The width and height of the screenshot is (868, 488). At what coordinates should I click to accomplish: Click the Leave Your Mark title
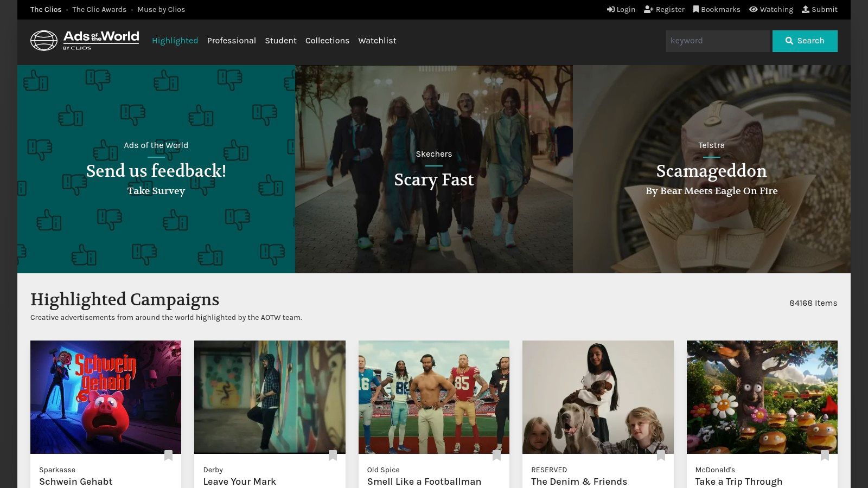240,481
